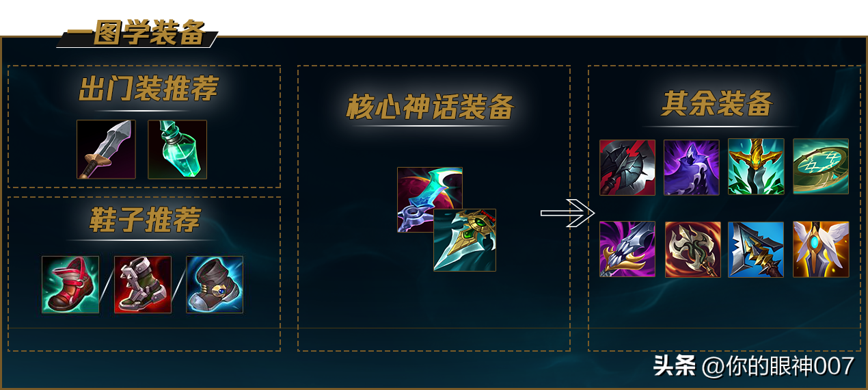Click the blue Serylda's Grudge icon
The width and height of the screenshot is (868, 390).
pos(756,249)
